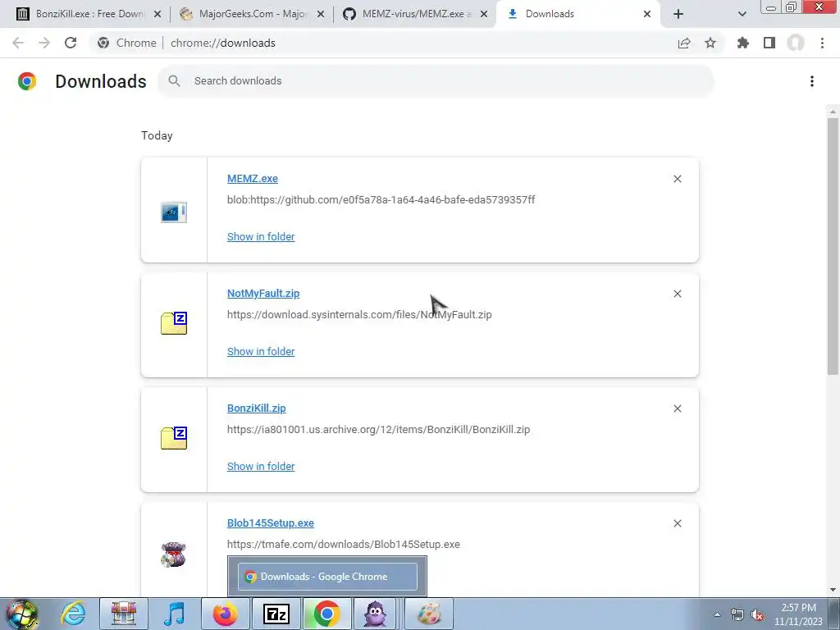Viewport: 840px width, 630px height.
Task: Open the Windows Start menu
Action: point(21,614)
